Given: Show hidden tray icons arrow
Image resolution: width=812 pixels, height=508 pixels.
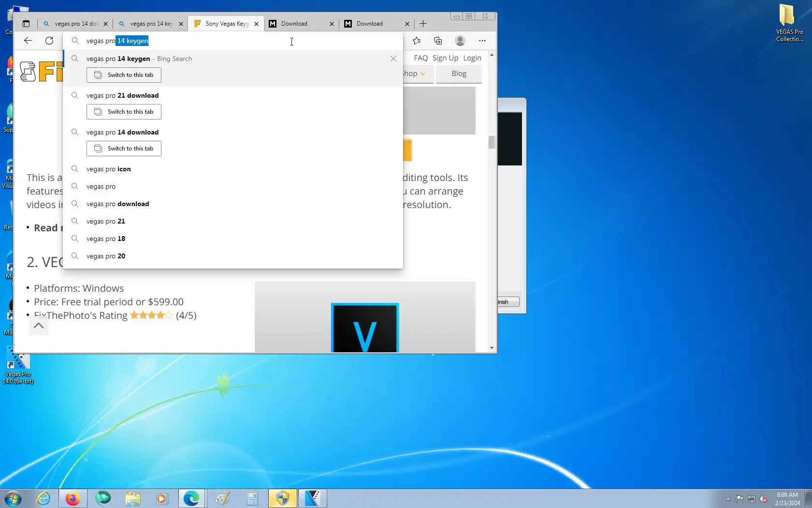Looking at the screenshot, I should point(728,499).
